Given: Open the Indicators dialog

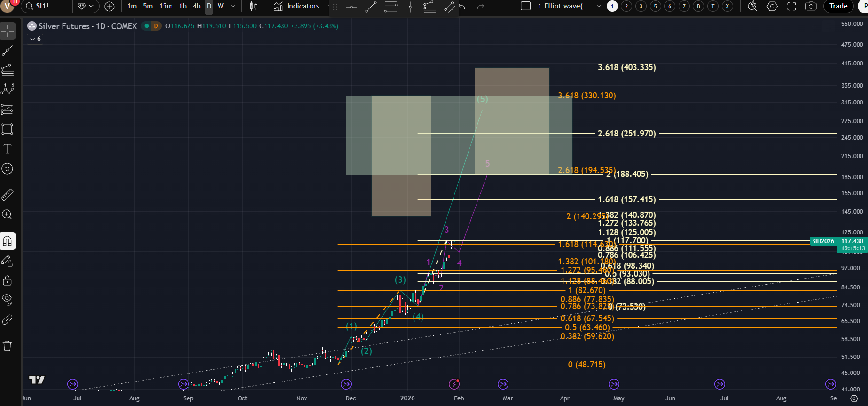Looking at the screenshot, I should click(296, 6).
